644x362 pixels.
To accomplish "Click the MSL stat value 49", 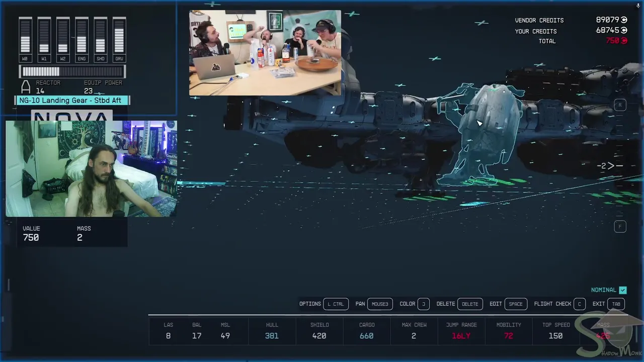I will tap(225, 336).
